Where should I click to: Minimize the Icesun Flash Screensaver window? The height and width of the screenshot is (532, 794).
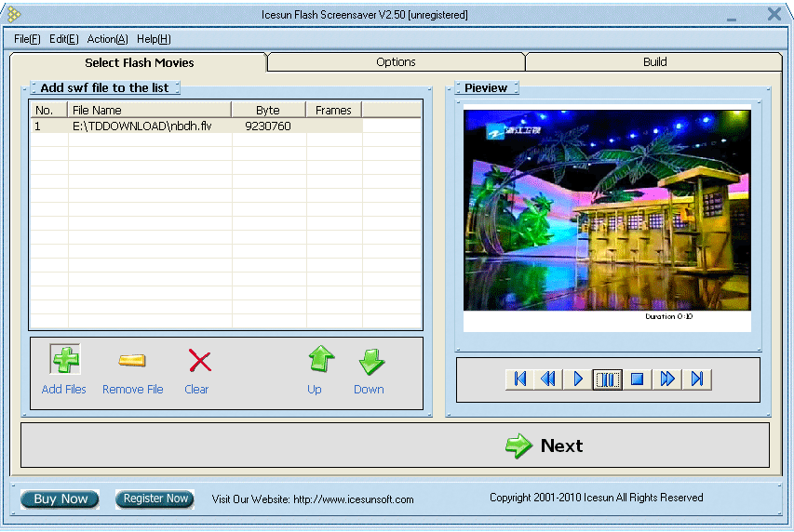732,19
